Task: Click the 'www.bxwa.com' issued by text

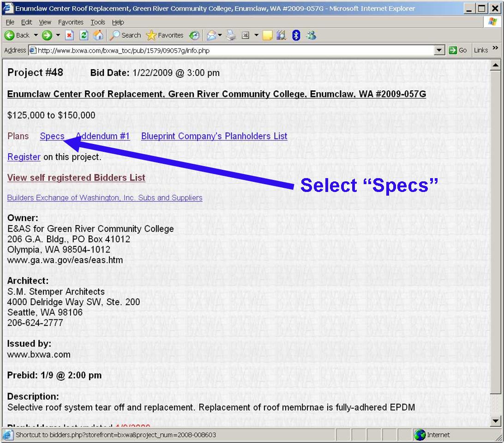Action: point(39,354)
